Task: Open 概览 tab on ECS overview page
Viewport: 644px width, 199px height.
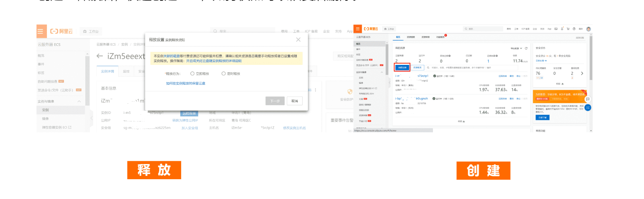Action: point(398,37)
